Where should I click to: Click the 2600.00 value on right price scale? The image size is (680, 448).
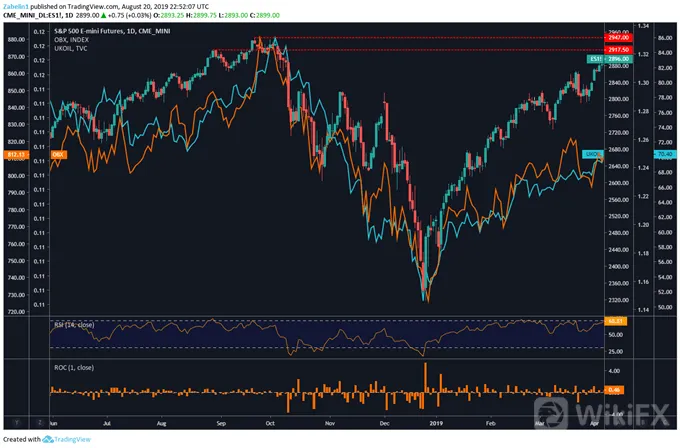618,183
